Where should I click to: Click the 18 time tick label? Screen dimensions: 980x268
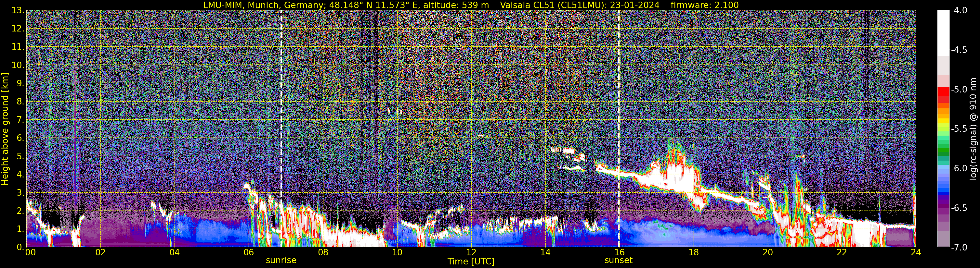click(694, 252)
